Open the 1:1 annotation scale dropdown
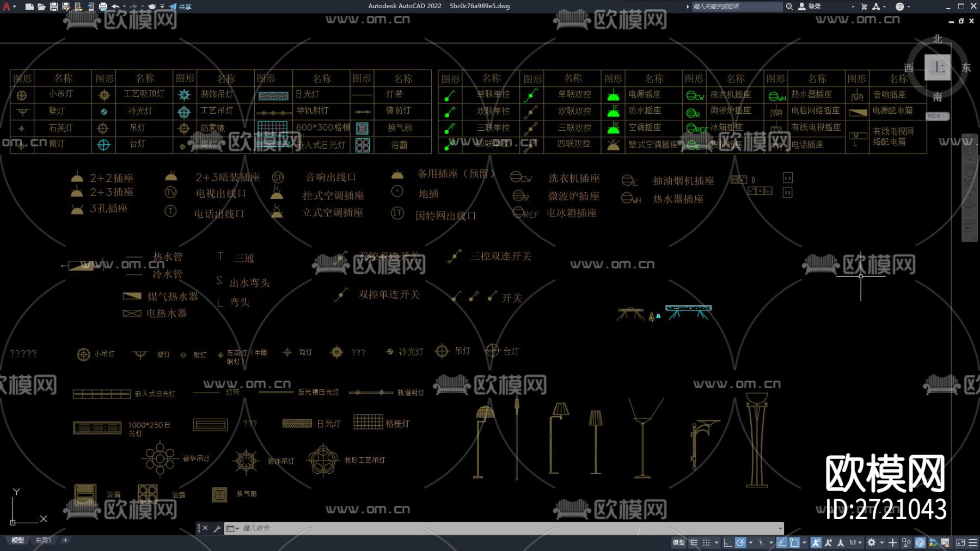Viewport: 980px width, 551px height. pyautogui.click(x=855, y=542)
